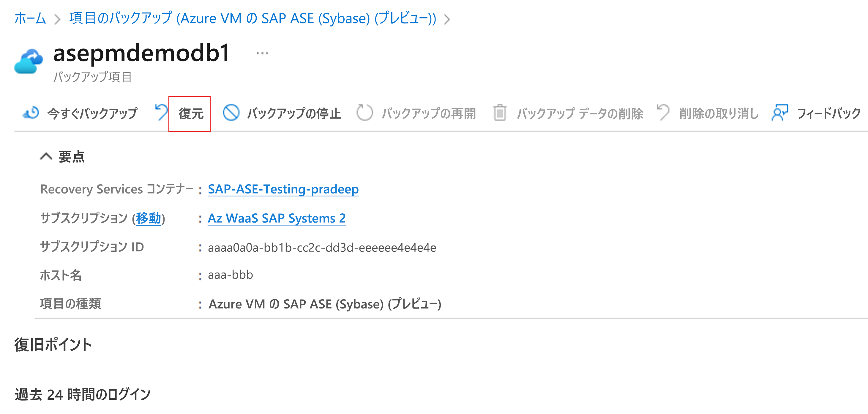Screen dimensions: 868x414
Task: Go to ホーム breadcrumb
Action: [30, 18]
